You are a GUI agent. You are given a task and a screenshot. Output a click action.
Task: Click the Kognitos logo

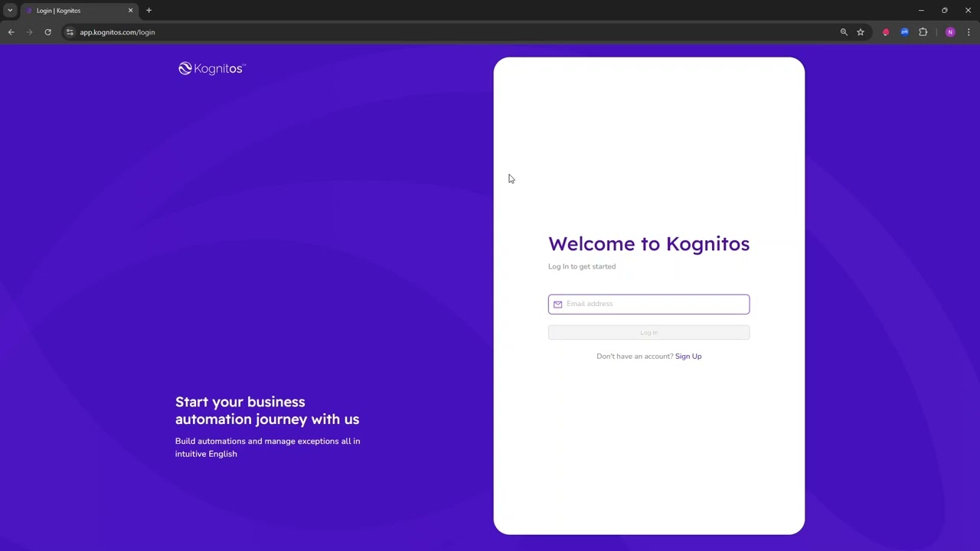coord(212,69)
